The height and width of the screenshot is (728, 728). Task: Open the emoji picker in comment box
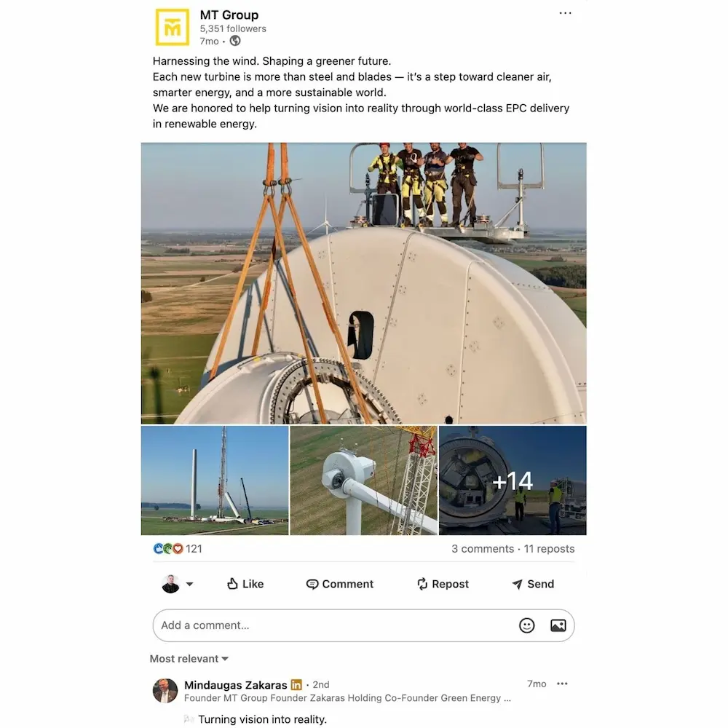point(526,625)
